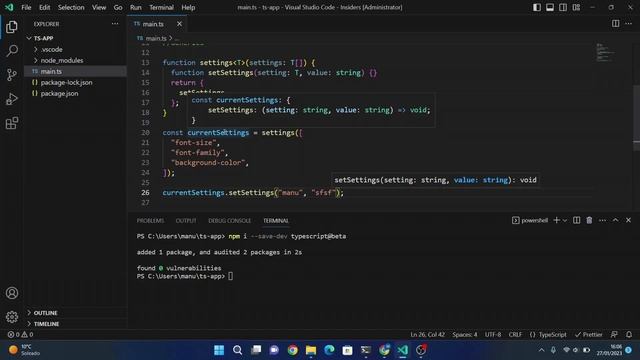The image size is (640, 360).
Task: Change line endings via CRLF item
Action: pyautogui.click(x=515, y=334)
